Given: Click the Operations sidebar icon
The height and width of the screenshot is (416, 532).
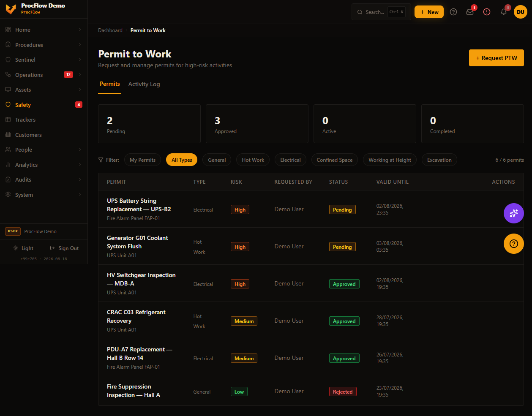Looking at the screenshot, I should [8, 75].
